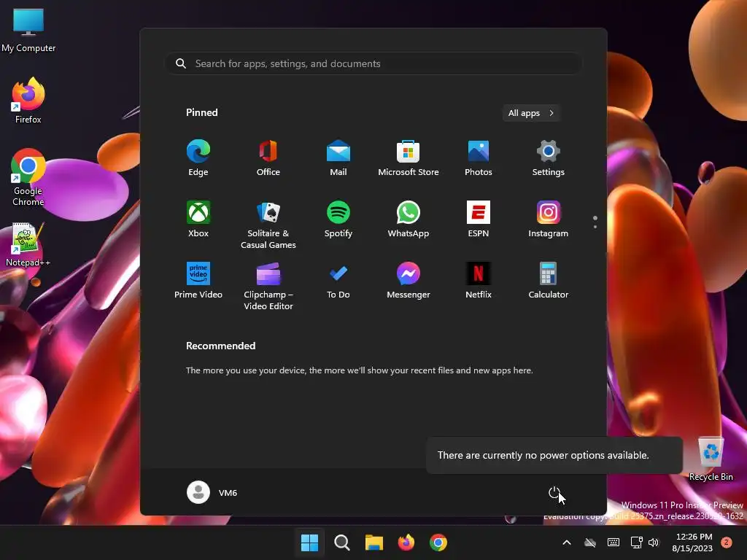Open Microsoft Store

pos(409,157)
